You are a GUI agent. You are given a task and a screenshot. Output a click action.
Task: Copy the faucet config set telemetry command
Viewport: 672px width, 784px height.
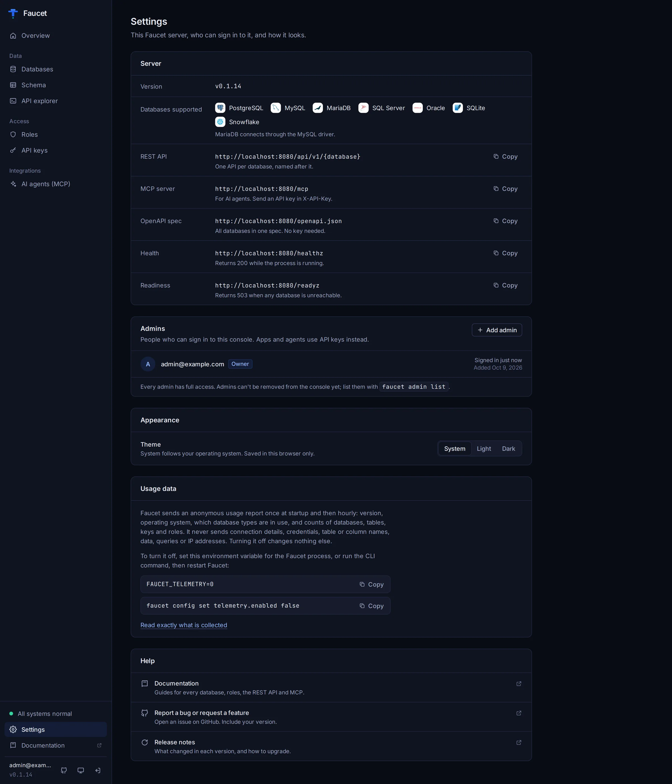point(372,606)
